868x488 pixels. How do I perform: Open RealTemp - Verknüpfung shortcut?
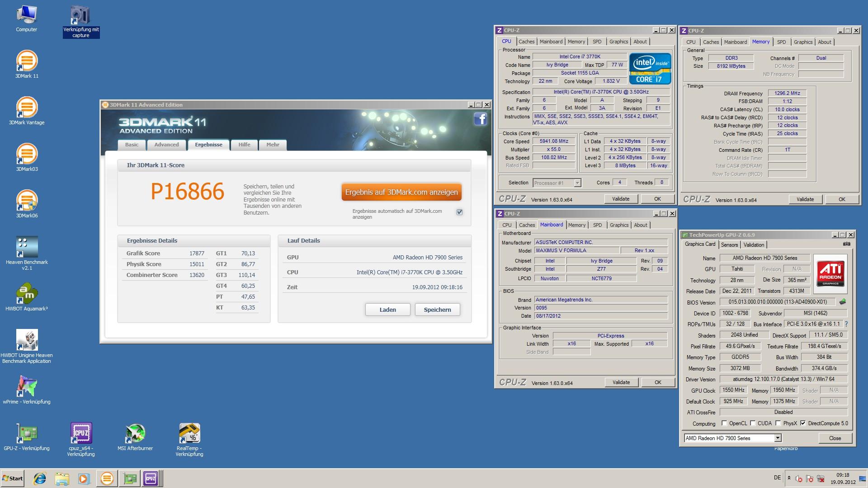tap(189, 439)
